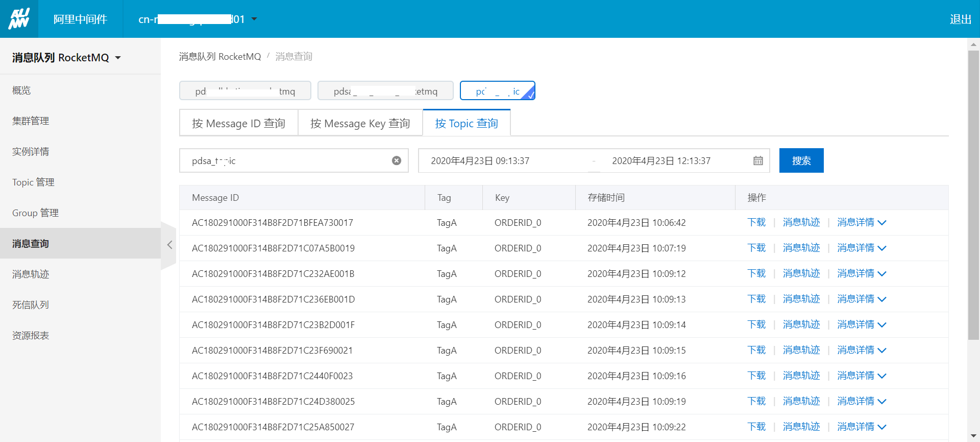The height and width of the screenshot is (442, 980).
Task: Clear the topic search field with X icon
Action: pos(397,161)
